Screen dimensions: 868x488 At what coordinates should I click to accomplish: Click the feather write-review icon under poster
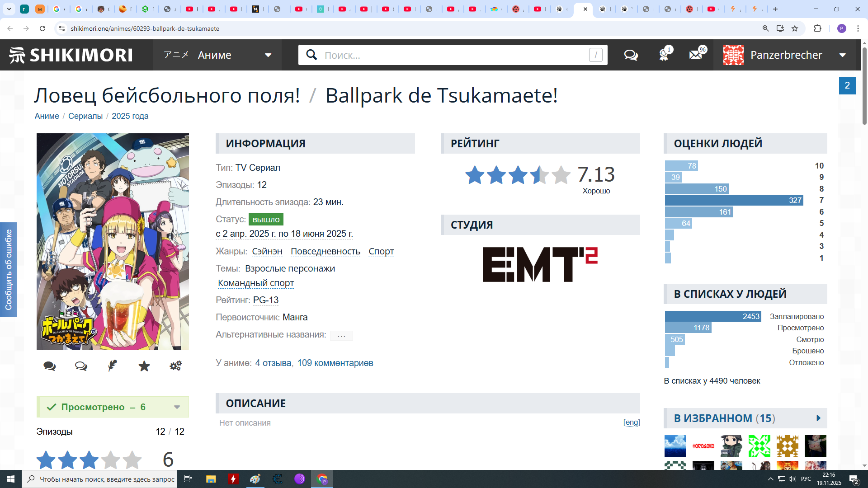pyautogui.click(x=113, y=366)
